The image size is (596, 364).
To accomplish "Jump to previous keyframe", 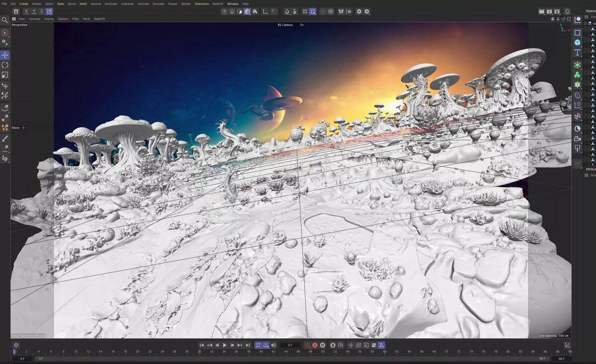I will pos(210,345).
